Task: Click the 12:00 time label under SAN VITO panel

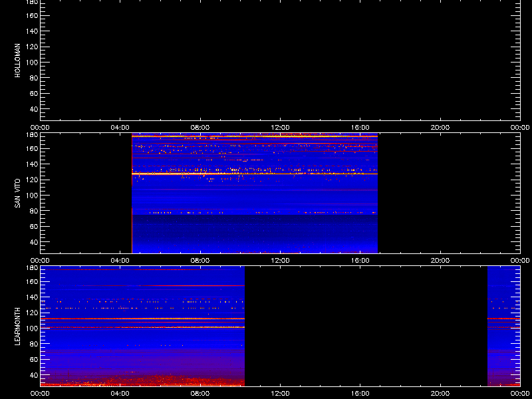Action: [280, 261]
